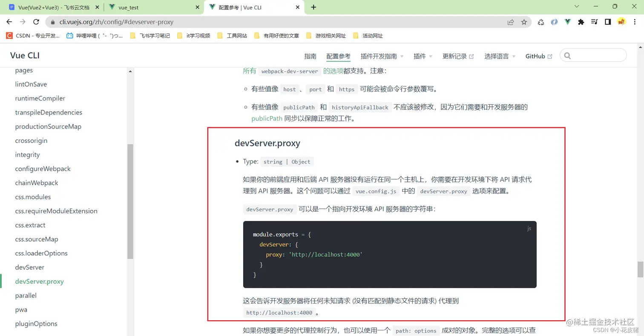The height and width of the screenshot is (336, 644).
Task: Select 指南 in the navigation bar
Action: tap(310, 56)
